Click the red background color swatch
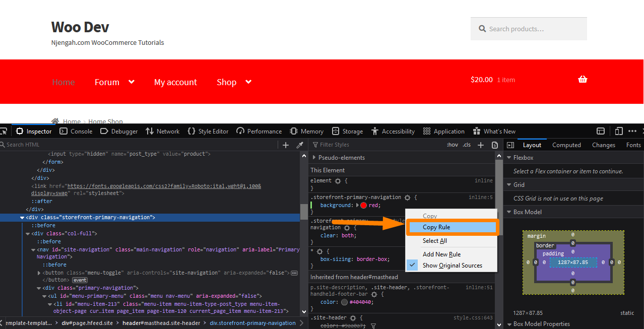 click(363, 206)
